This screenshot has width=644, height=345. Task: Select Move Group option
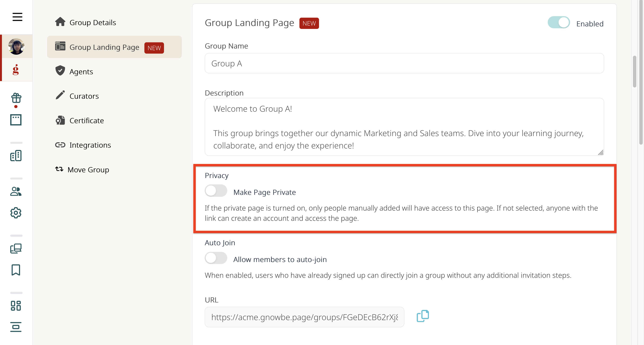(115, 170)
